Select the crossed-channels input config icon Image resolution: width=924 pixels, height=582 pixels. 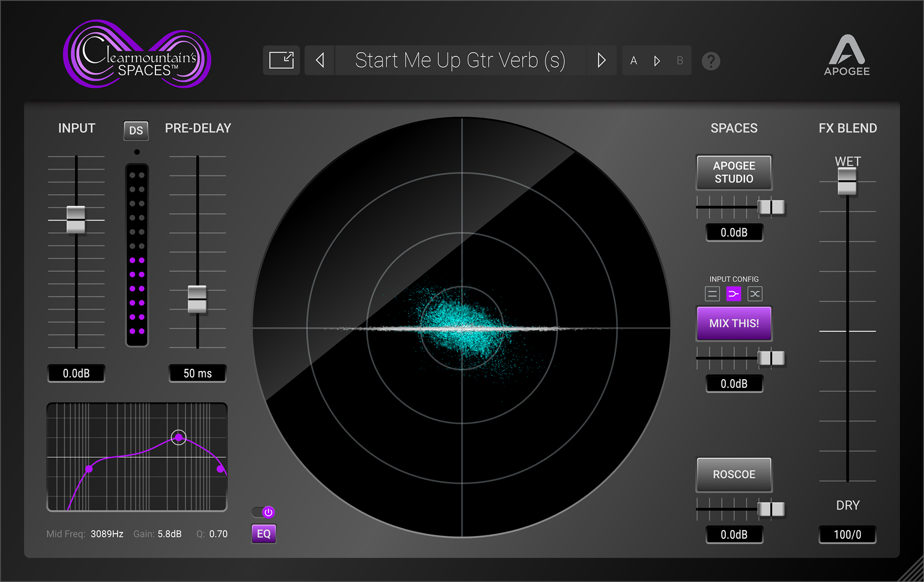[x=755, y=294]
